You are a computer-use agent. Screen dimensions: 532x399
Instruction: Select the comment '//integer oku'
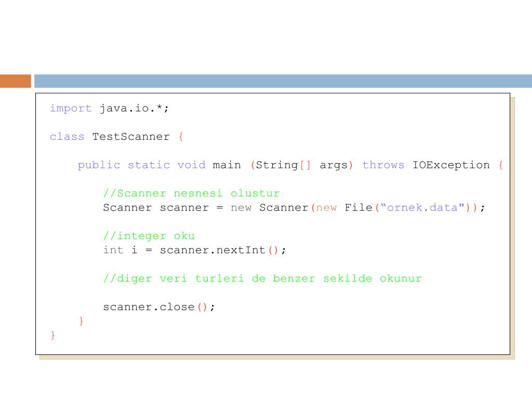(x=149, y=236)
